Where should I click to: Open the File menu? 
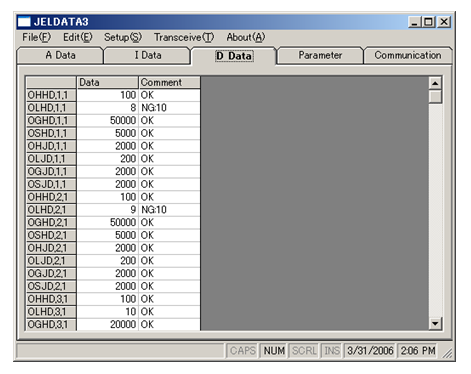coord(36,37)
